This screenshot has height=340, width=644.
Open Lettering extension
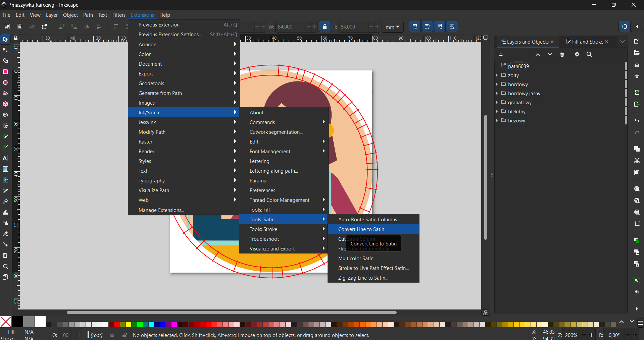point(284,161)
